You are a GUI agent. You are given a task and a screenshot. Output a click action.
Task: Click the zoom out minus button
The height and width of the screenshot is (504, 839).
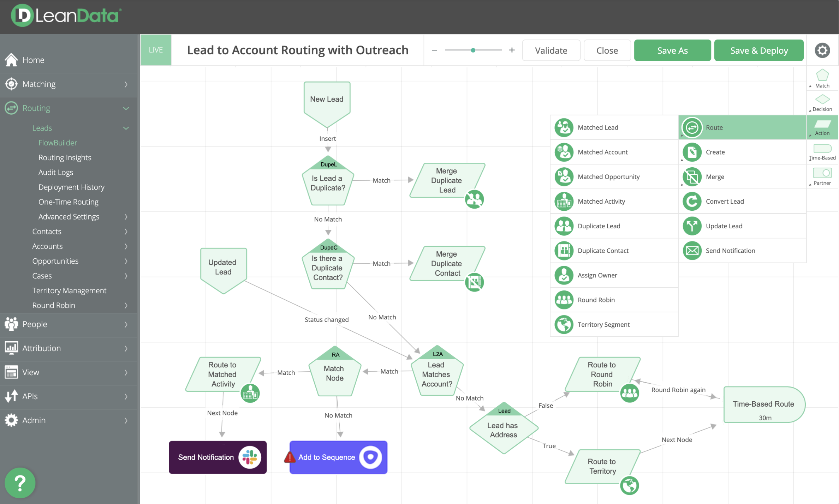435,50
